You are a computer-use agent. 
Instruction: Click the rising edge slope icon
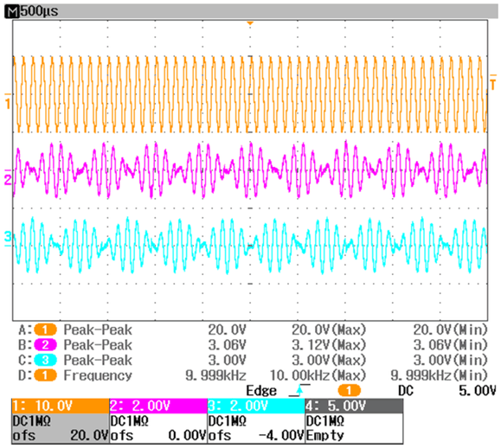point(299,391)
